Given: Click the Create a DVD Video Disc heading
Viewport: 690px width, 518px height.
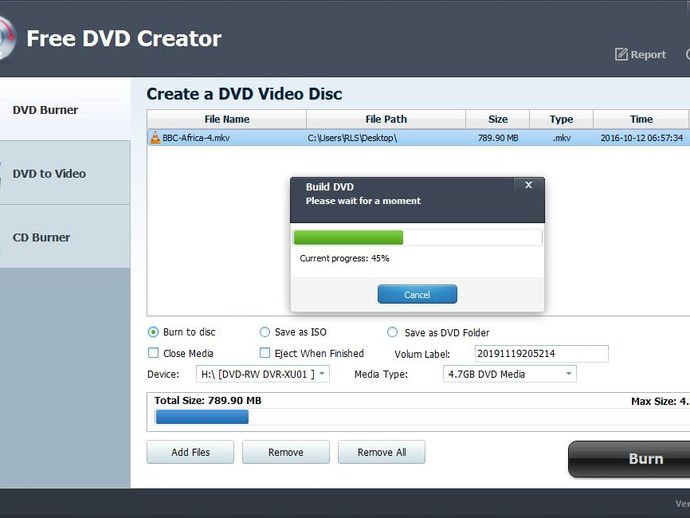Looking at the screenshot, I should [244, 94].
